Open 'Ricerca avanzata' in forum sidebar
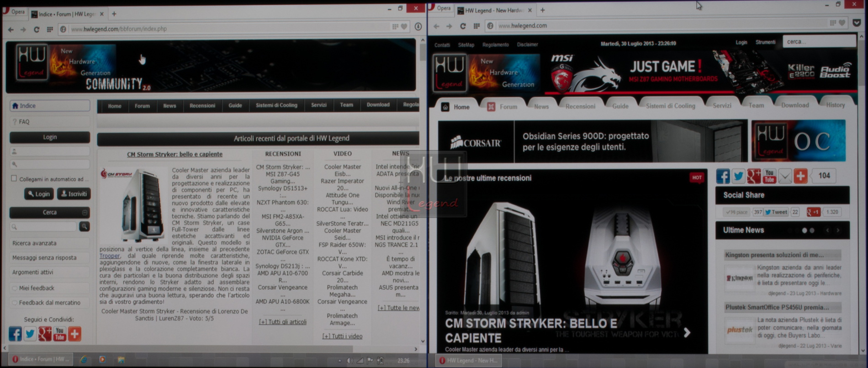The width and height of the screenshot is (868, 368). pyautogui.click(x=35, y=243)
